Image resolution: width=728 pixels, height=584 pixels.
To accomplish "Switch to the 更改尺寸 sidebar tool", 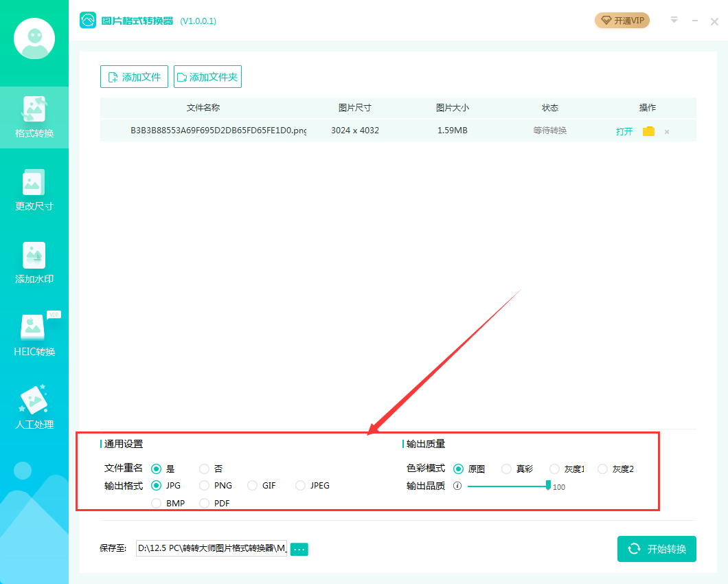I will 34,190.
